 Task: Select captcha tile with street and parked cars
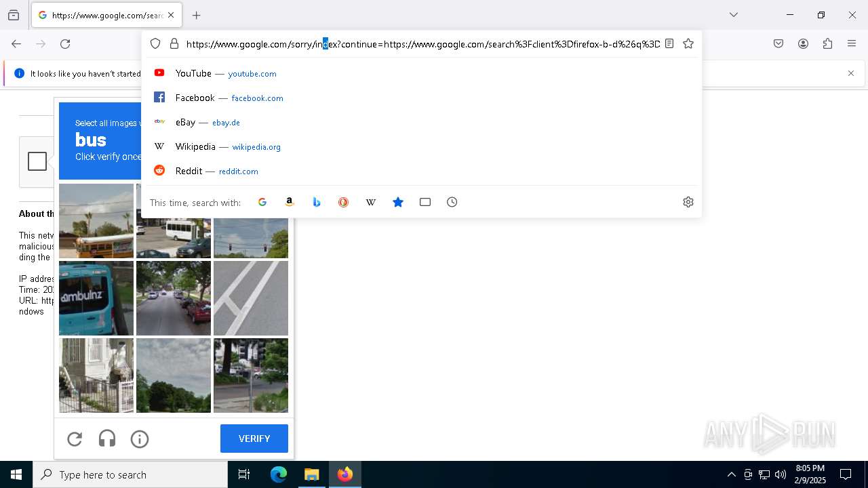174,298
